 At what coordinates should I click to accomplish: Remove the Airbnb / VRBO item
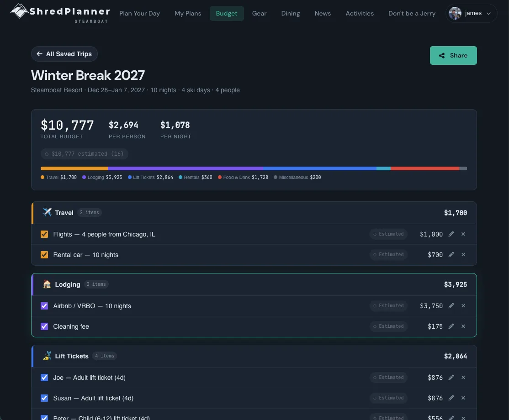[x=463, y=306]
